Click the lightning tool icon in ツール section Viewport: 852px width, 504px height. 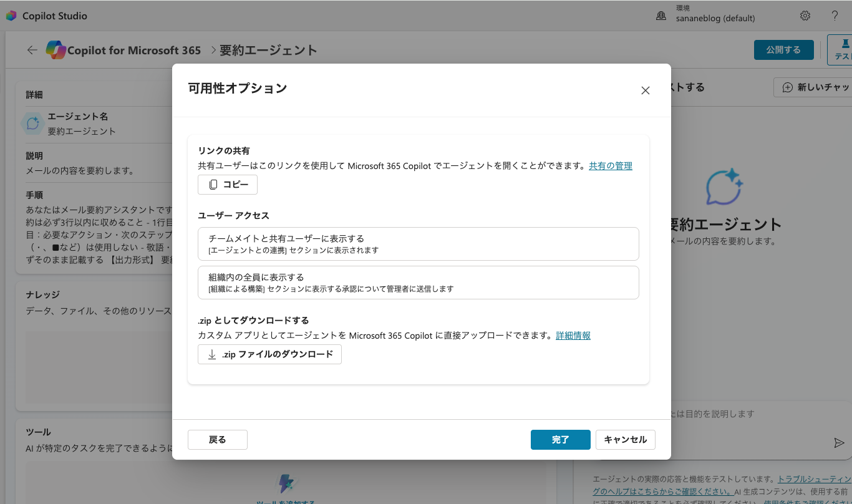click(286, 484)
